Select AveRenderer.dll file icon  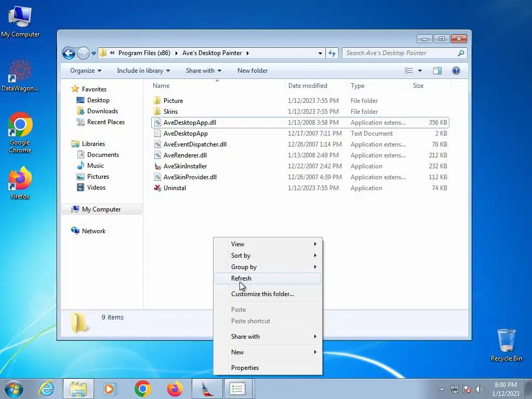tap(157, 155)
